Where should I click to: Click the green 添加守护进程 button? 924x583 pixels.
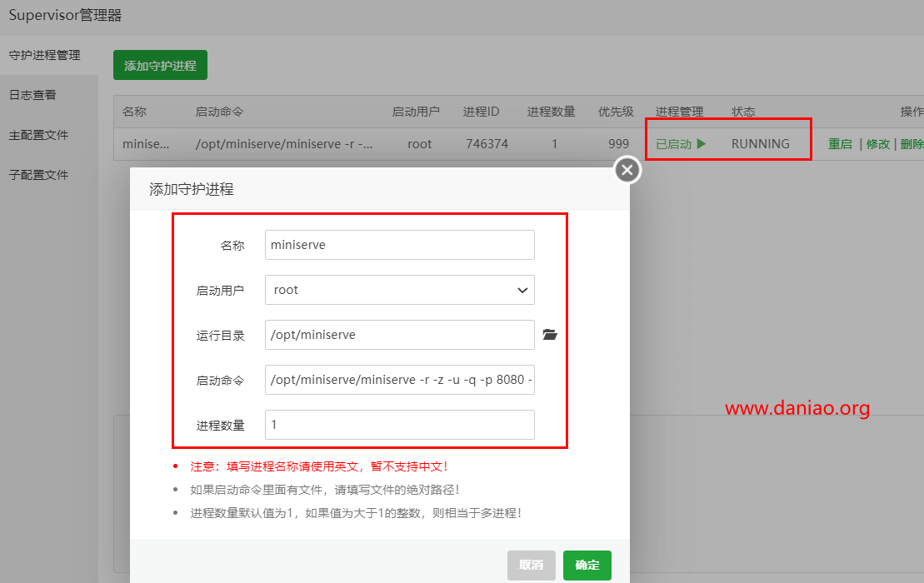point(160,65)
